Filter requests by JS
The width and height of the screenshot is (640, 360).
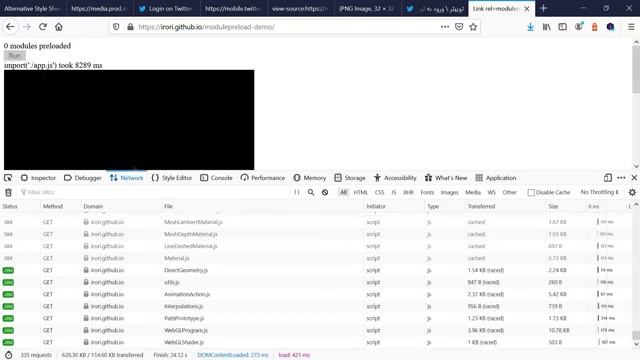(394, 192)
